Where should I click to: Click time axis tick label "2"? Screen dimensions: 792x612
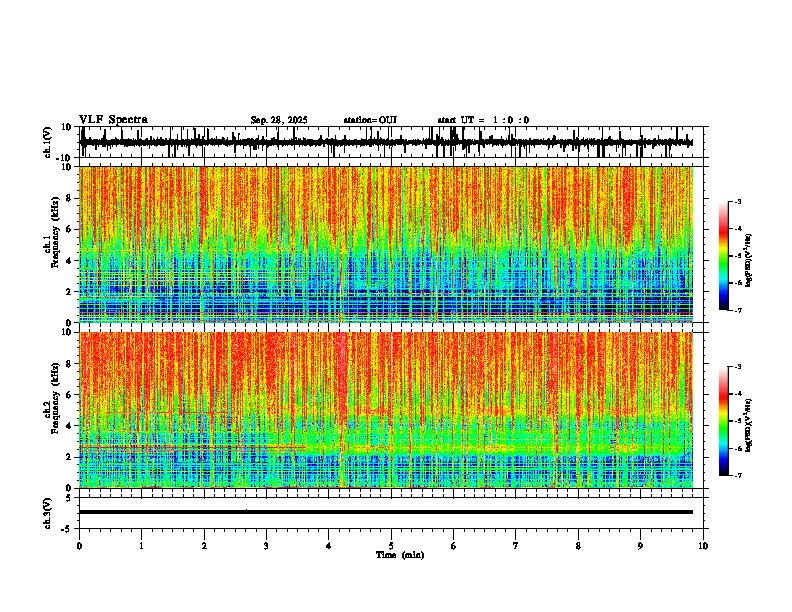click(204, 546)
